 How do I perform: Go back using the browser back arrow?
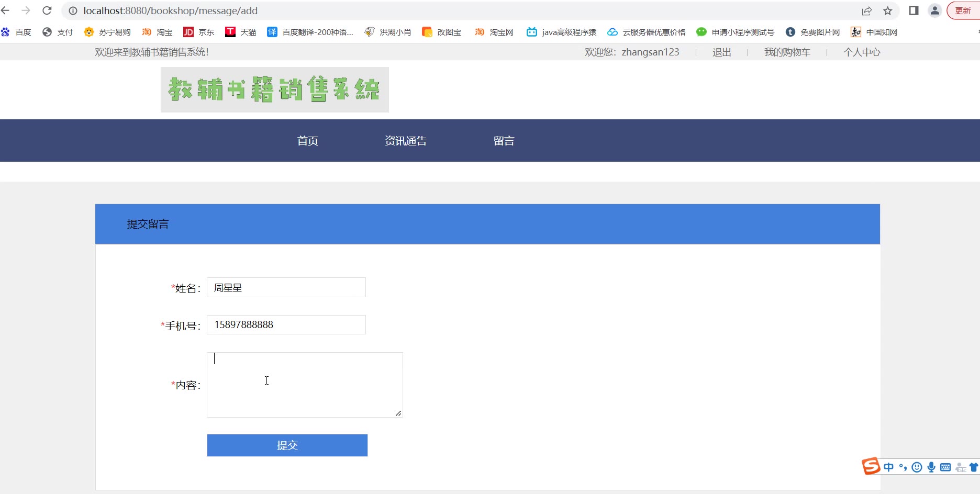(x=5, y=10)
